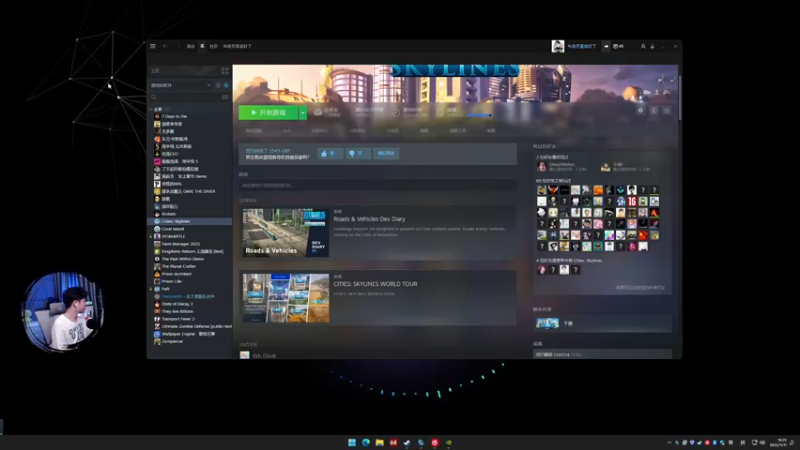800x450 pixels.
Task: Select Kingdoms Reborn in library list
Action: pyautogui.click(x=192, y=252)
